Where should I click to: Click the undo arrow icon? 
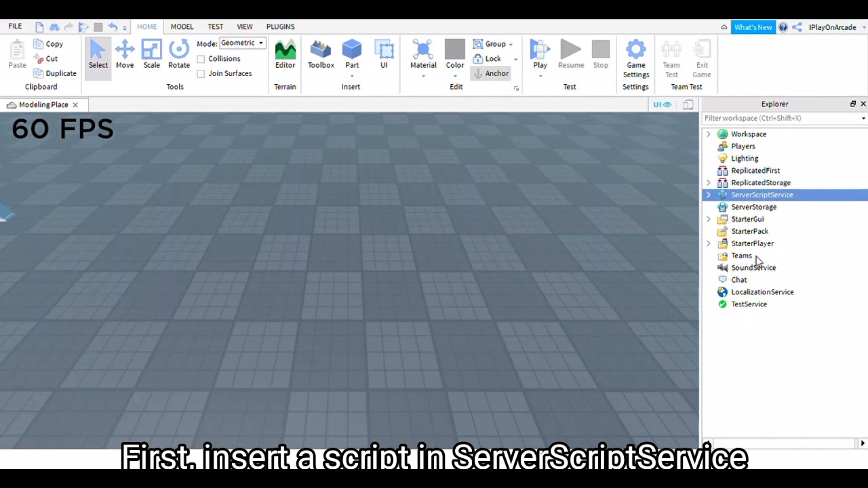coord(113,27)
